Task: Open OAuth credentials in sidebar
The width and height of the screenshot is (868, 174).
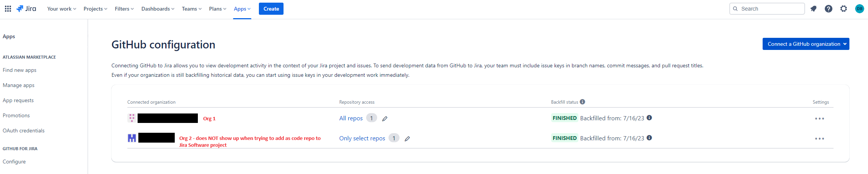Action: click(x=24, y=130)
